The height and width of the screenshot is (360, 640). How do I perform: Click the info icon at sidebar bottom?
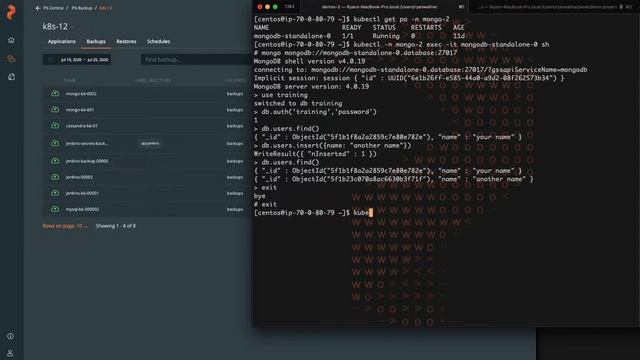(x=10, y=336)
